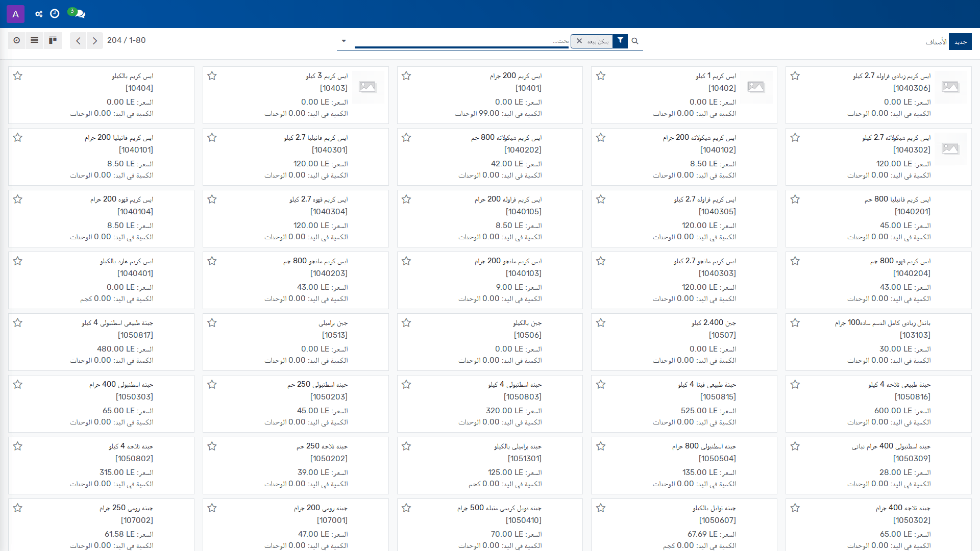Favorite product [10402] with its star
This screenshot has width=980, height=551.
tap(601, 76)
